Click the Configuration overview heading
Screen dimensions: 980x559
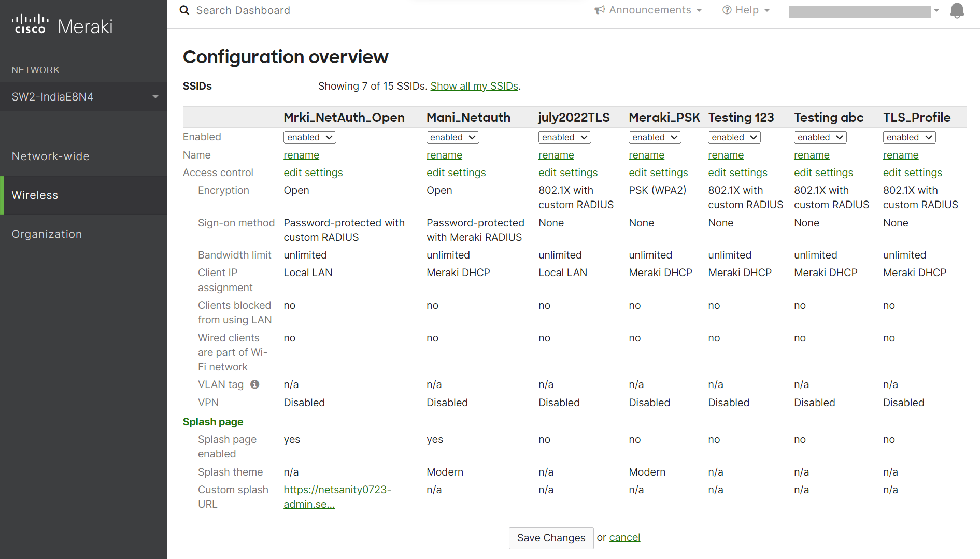[x=286, y=57]
